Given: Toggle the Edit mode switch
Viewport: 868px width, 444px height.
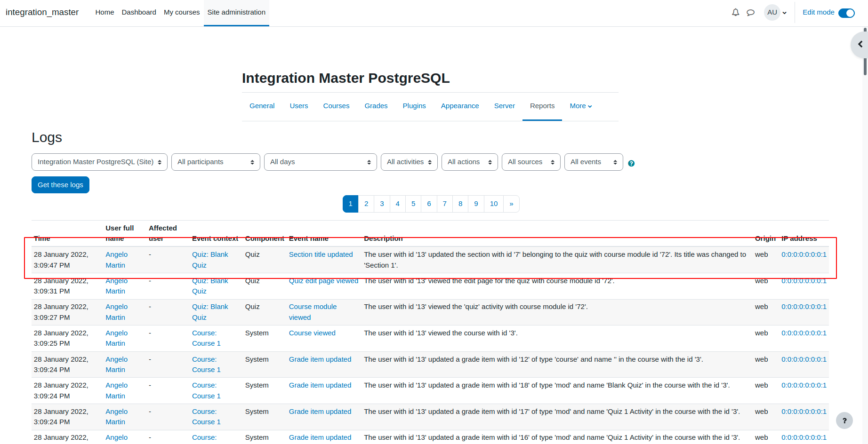Looking at the screenshot, I should point(846,13).
